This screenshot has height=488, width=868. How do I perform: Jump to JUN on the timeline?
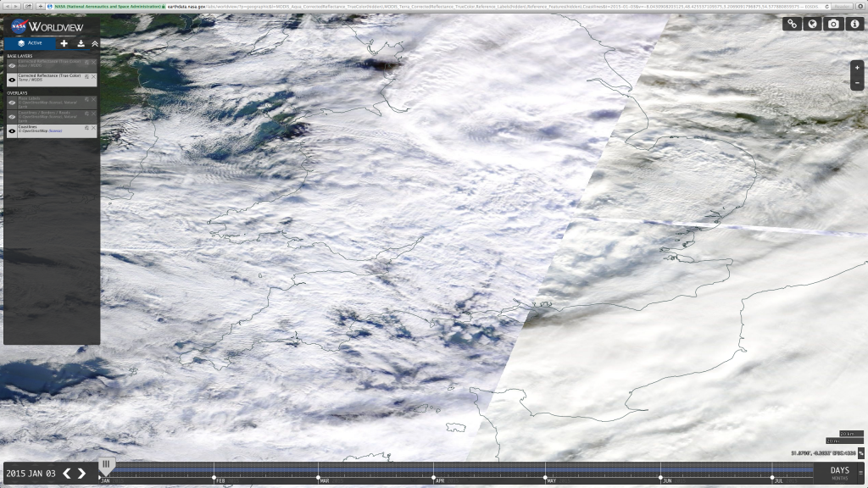pyautogui.click(x=667, y=481)
